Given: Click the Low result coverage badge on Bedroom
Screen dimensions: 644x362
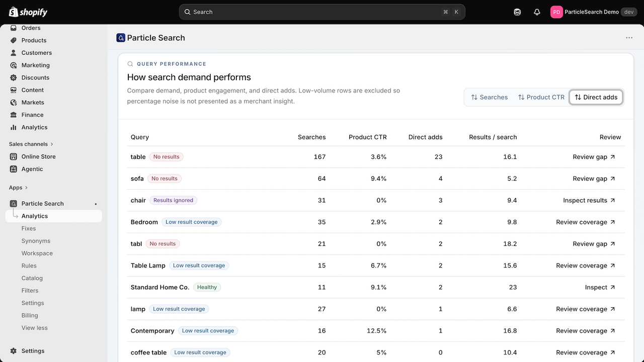Looking at the screenshot, I should pyautogui.click(x=192, y=222).
